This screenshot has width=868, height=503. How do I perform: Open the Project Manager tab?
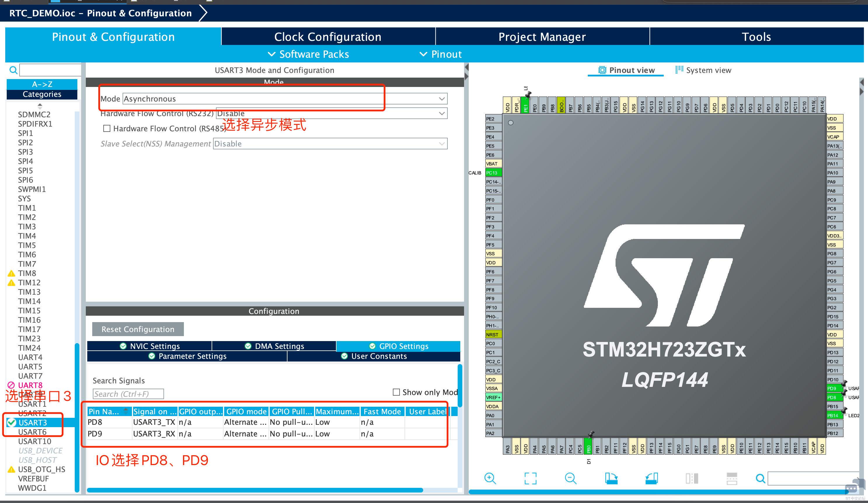click(542, 36)
